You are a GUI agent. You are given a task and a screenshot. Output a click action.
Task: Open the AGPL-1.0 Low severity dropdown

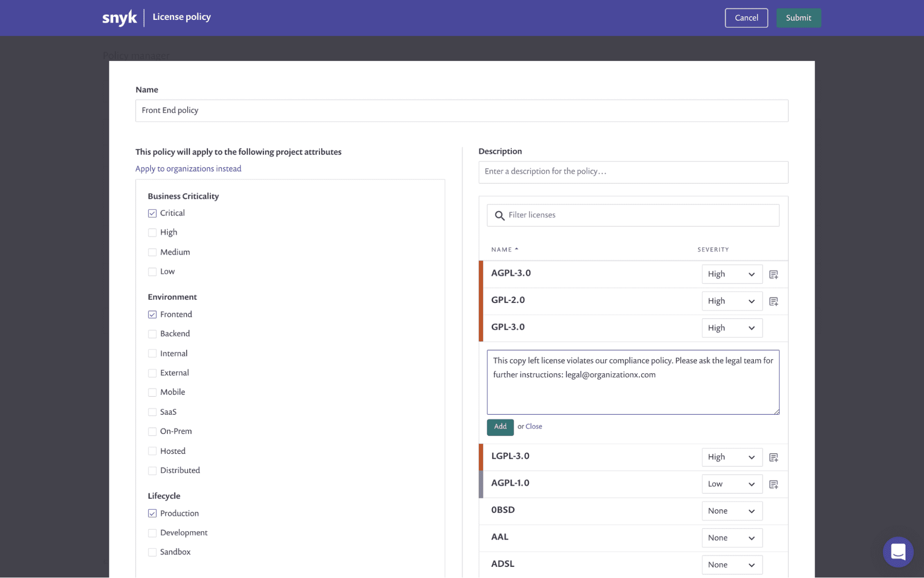(731, 484)
